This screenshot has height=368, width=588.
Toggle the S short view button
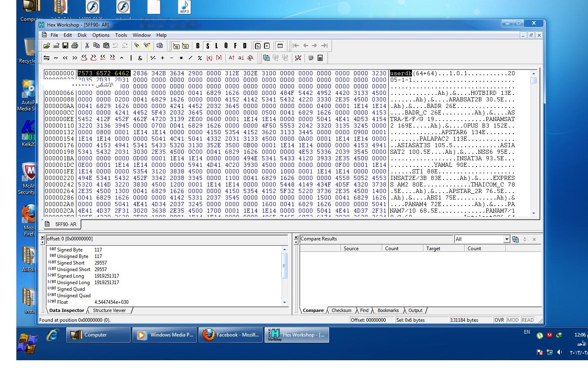pos(207,46)
